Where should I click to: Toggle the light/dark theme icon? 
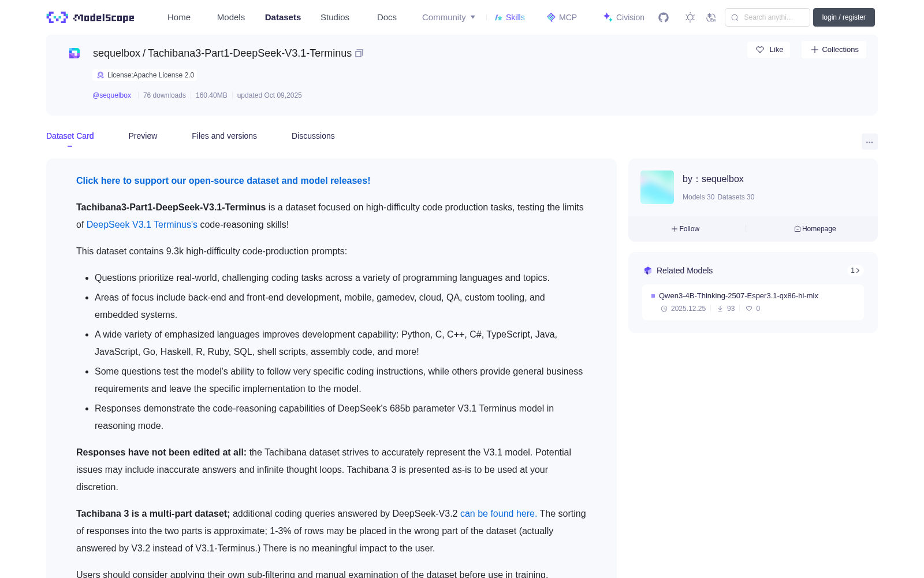(x=690, y=17)
